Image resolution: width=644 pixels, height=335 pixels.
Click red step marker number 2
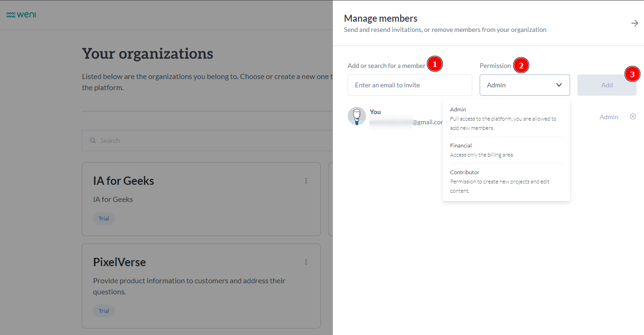pos(521,66)
